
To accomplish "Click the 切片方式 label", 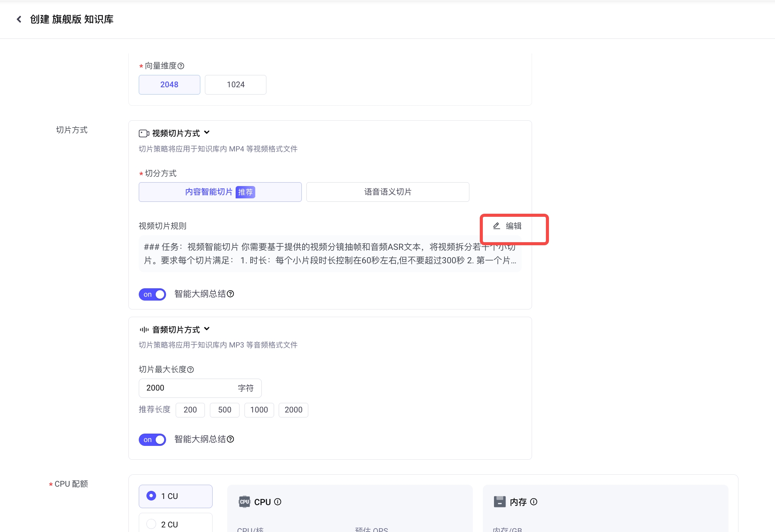I will (72, 130).
